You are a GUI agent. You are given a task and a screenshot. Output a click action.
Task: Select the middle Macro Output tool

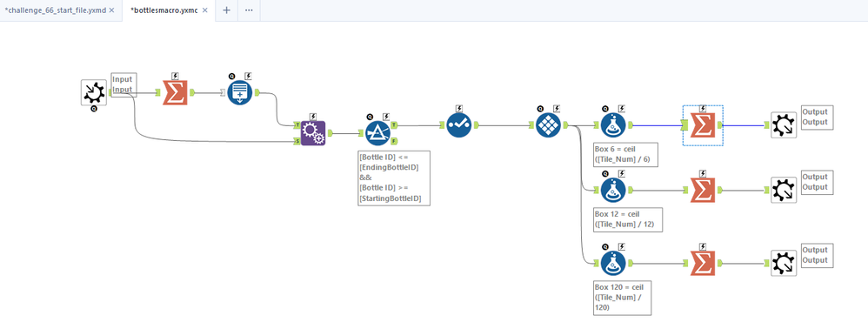coord(784,190)
